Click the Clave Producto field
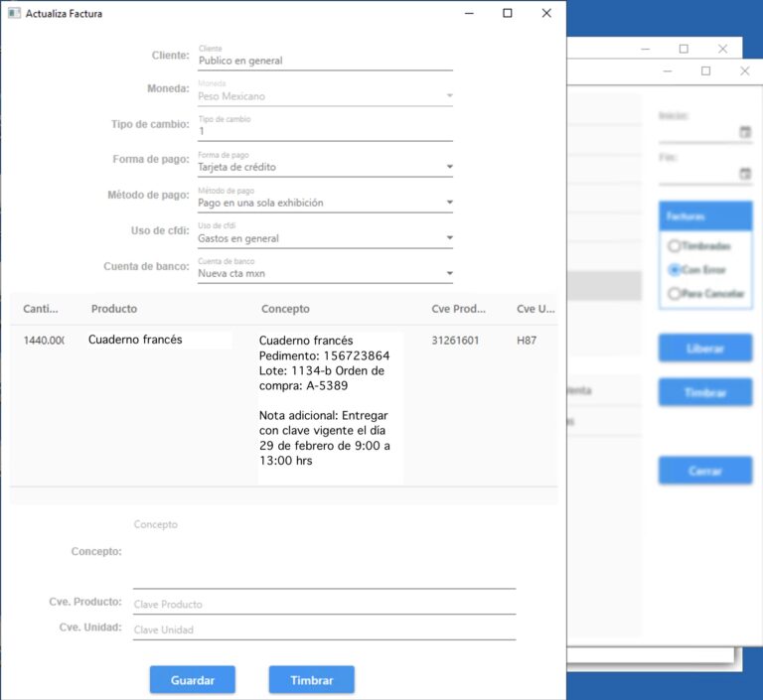This screenshot has width=763, height=700. 324,604
